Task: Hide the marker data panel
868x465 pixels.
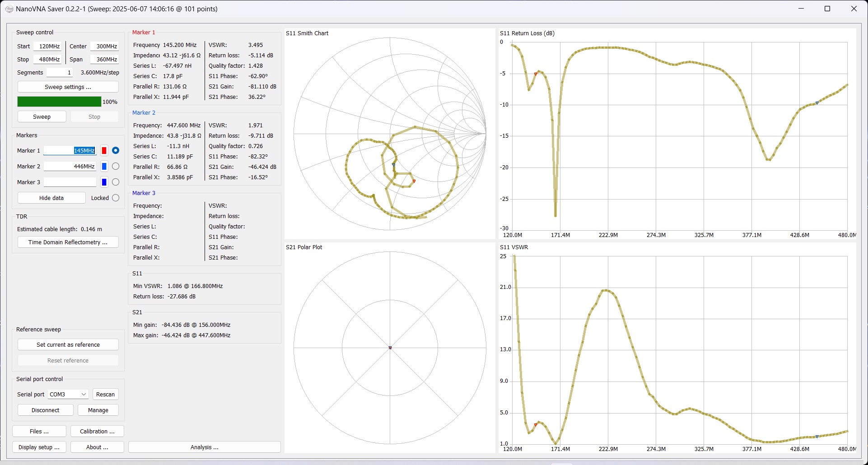Action: point(51,198)
